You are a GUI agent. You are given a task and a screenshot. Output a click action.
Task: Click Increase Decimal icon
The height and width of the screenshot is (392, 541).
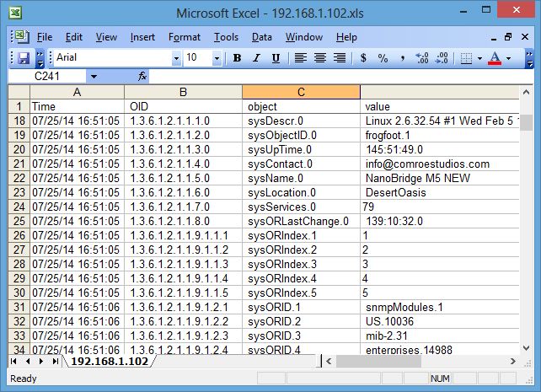(421, 58)
